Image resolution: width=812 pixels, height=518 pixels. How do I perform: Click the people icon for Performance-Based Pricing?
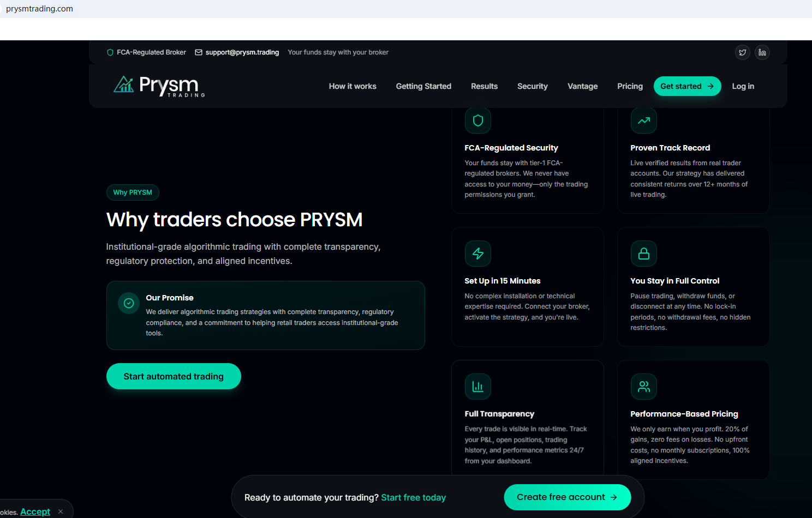[x=643, y=387]
